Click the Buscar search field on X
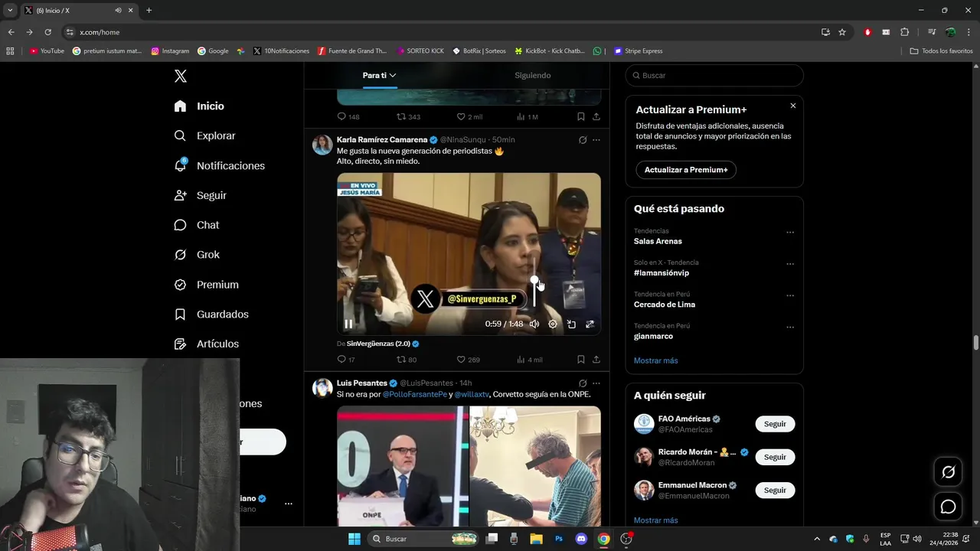 tap(714, 75)
